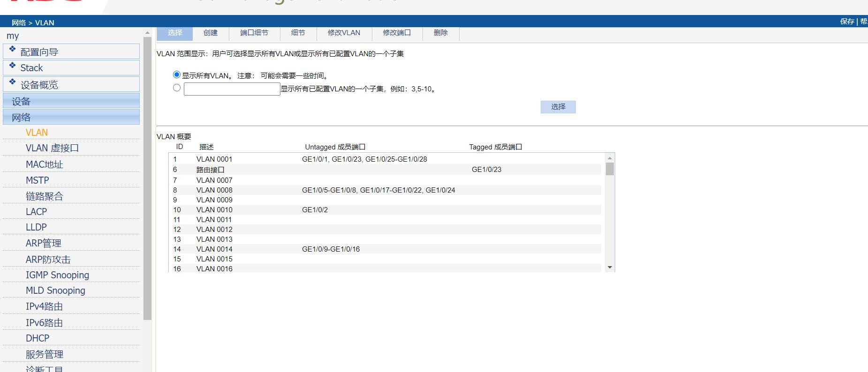
Task: Switch to the 细节 tab
Action: click(x=298, y=33)
